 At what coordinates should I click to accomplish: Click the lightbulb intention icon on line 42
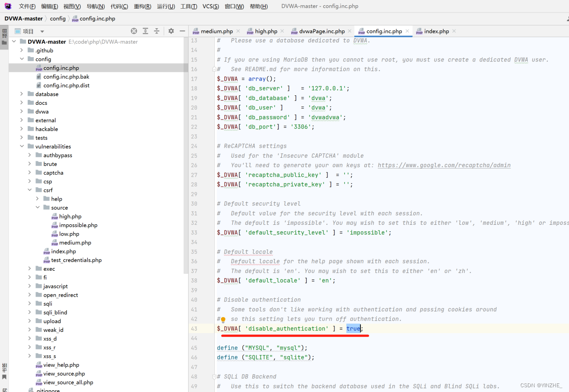tap(224, 319)
